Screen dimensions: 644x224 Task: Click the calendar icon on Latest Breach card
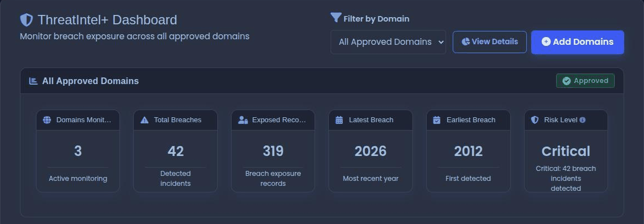click(339, 120)
